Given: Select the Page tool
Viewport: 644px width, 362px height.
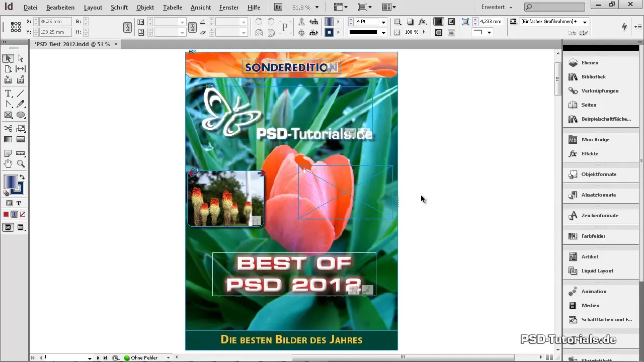Looking at the screenshot, I should pos(8,69).
